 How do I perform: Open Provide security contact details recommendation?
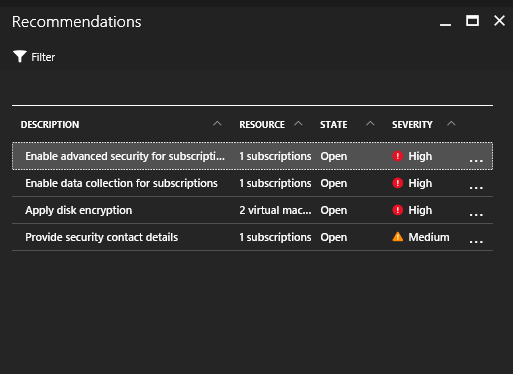click(252, 237)
